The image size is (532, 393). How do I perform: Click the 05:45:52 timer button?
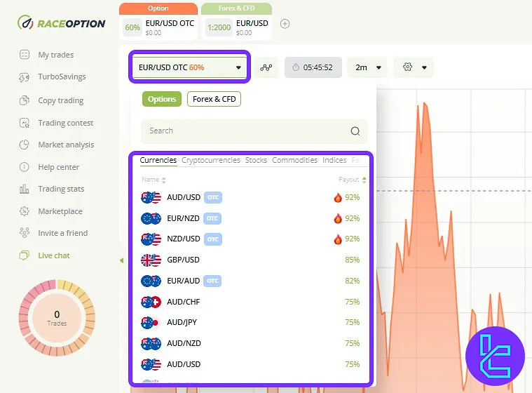[x=313, y=67]
